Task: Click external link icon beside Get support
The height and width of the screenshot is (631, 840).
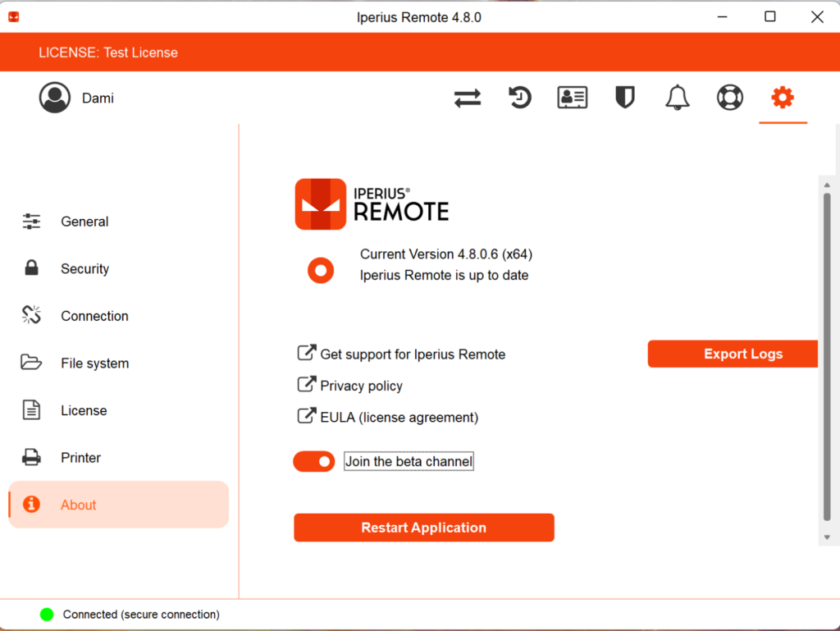Action: click(307, 353)
